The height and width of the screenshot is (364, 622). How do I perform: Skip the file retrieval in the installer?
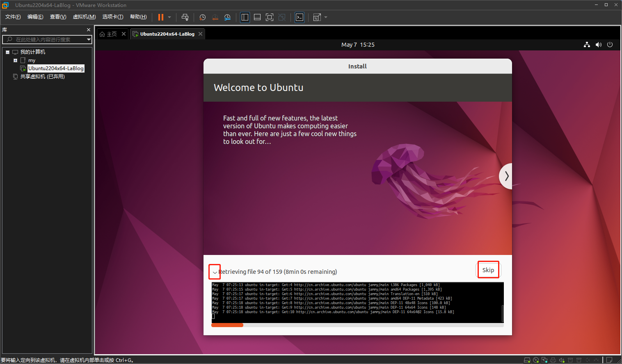[x=488, y=270]
